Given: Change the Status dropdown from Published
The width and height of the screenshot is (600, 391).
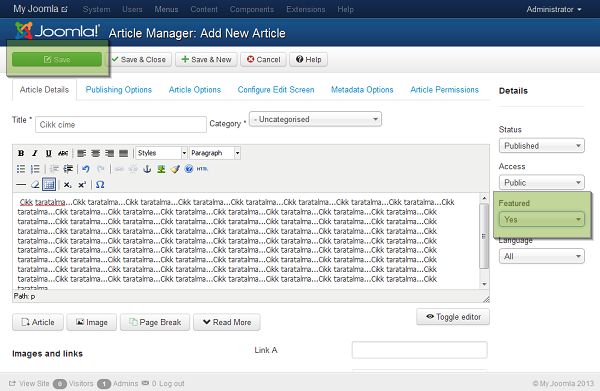Looking at the screenshot, I should coord(541,145).
